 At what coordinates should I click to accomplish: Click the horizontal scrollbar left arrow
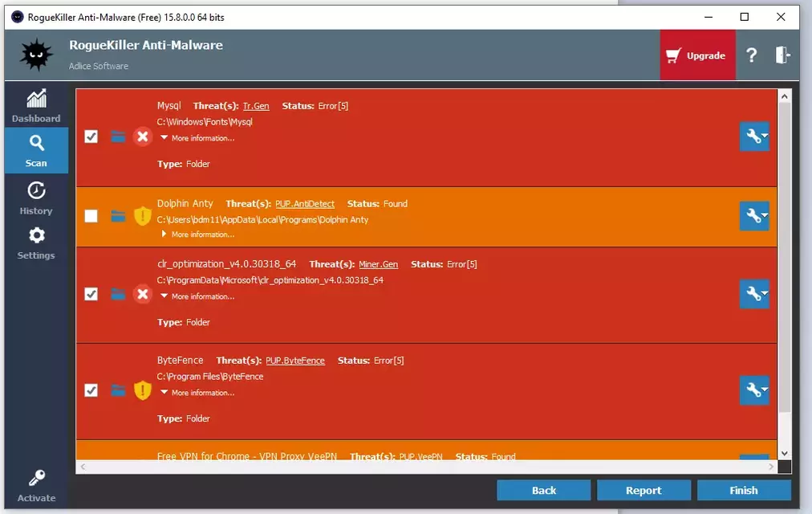(83, 467)
